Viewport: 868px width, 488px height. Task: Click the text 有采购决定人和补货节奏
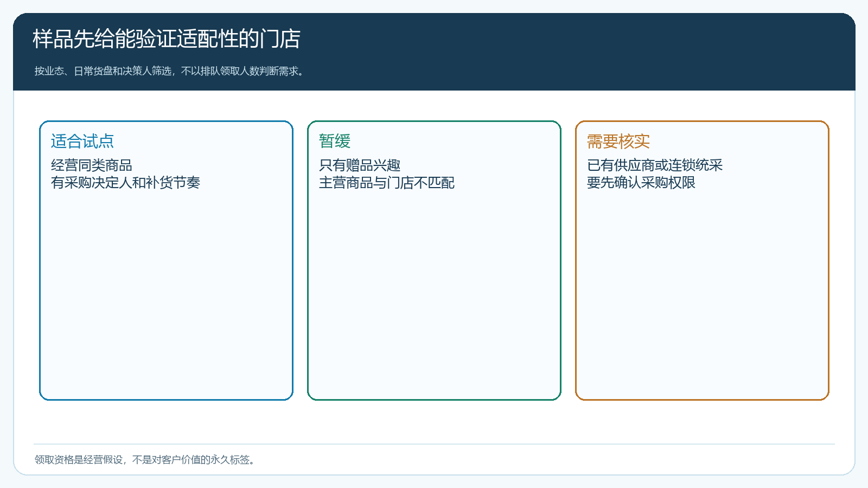[125, 183]
